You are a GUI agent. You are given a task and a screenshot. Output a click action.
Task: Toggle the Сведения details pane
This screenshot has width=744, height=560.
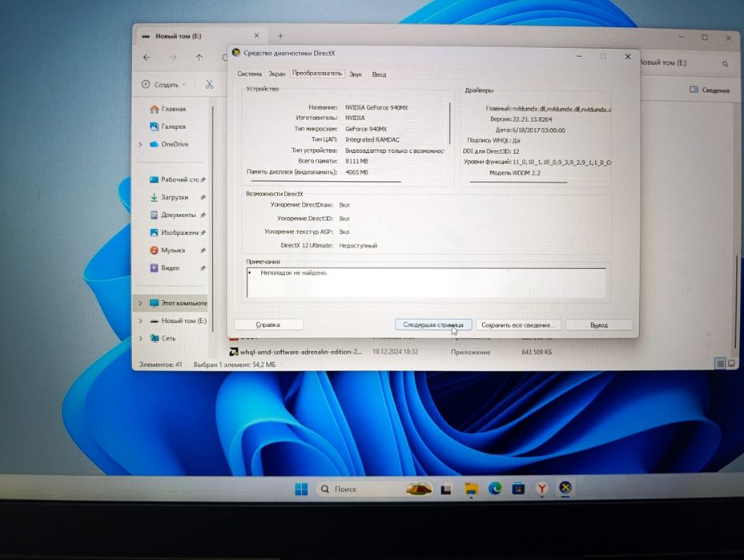tap(710, 91)
